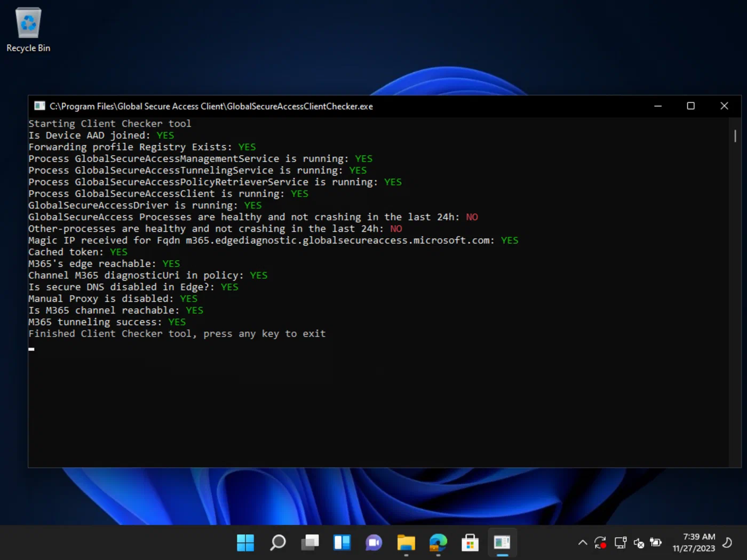
Task: Click 'Process GlobalSecureAccessClient is running' line
Action: [x=169, y=194]
